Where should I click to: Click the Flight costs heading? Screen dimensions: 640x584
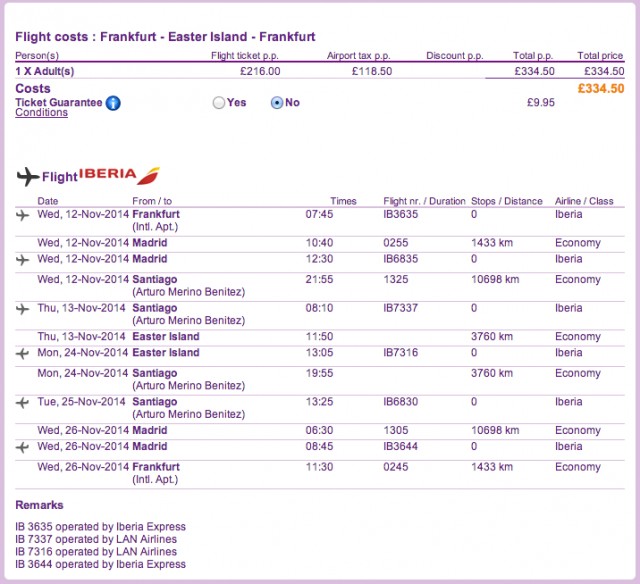pyautogui.click(x=165, y=37)
